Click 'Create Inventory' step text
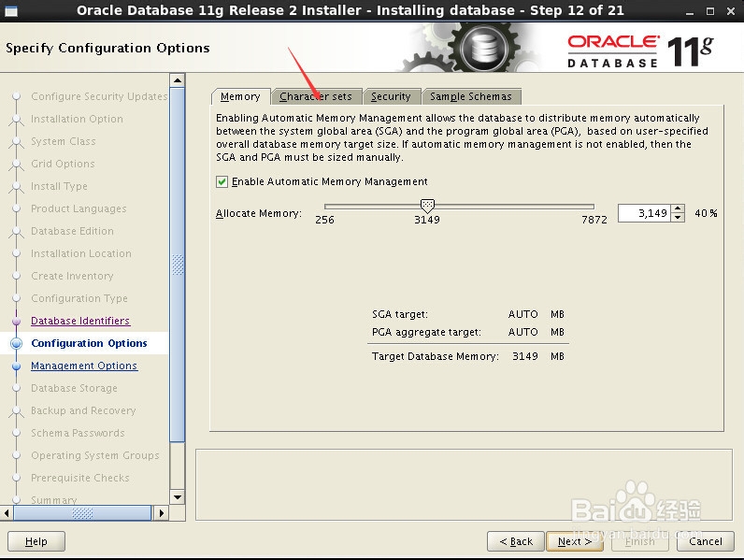The width and height of the screenshot is (744, 560). 72,276
